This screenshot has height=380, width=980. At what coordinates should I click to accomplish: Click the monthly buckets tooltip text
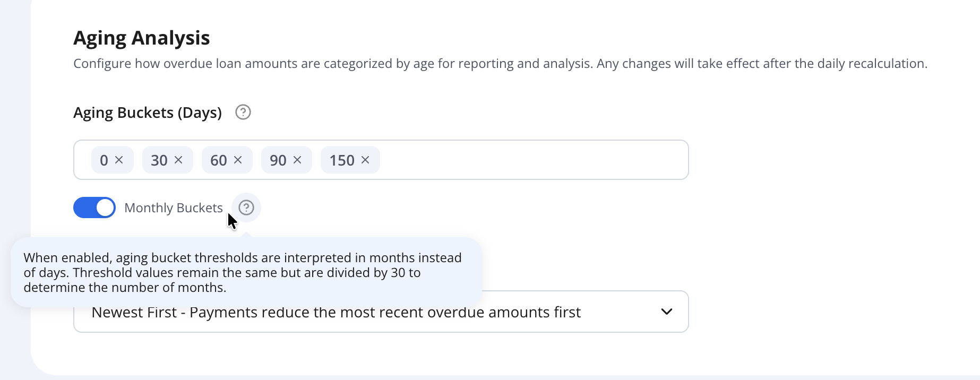pyautogui.click(x=243, y=273)
